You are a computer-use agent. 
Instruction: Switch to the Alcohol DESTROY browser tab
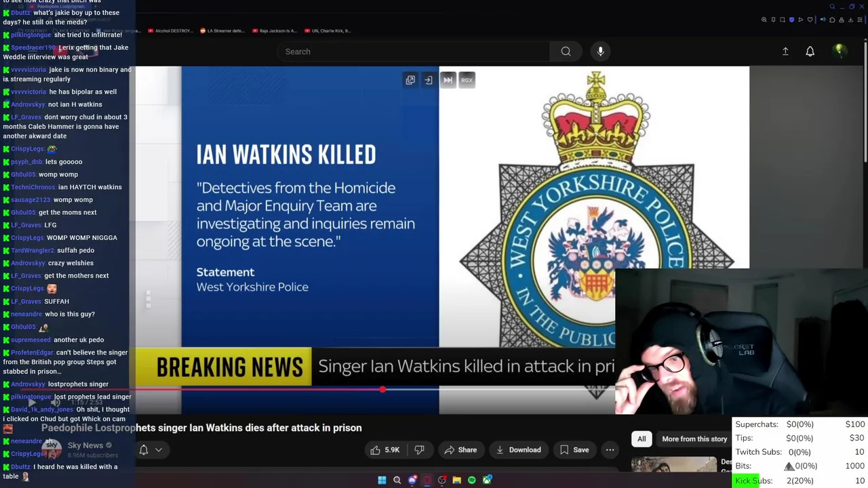click(x=170, y=30)
